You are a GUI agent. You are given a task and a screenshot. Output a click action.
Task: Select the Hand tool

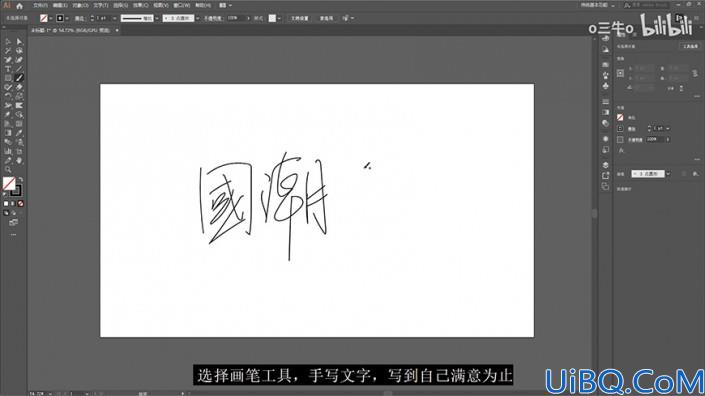(x=19, y=160)
